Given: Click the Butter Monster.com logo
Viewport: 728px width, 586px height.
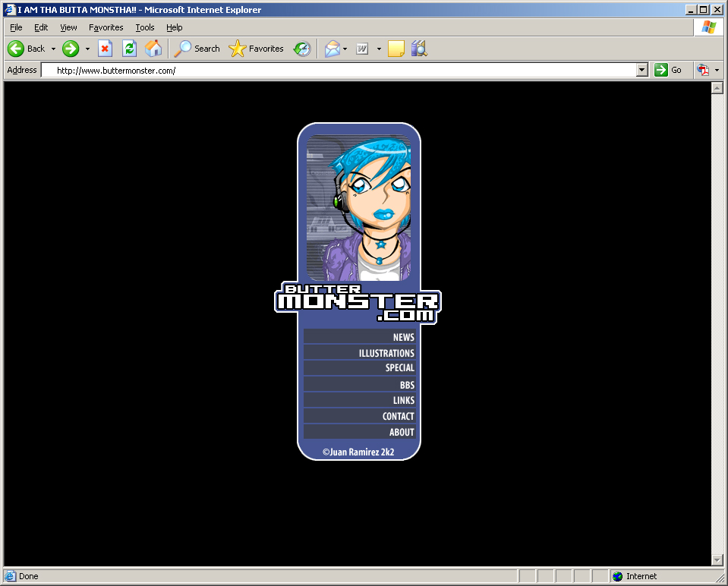Looking at the screenshot, I should [358, 303].
